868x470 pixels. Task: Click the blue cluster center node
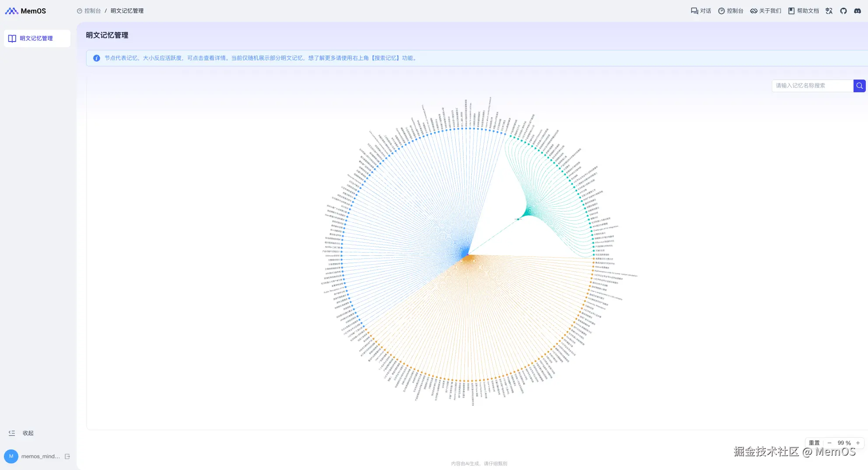pyautogui.click(x=464, y=253)
